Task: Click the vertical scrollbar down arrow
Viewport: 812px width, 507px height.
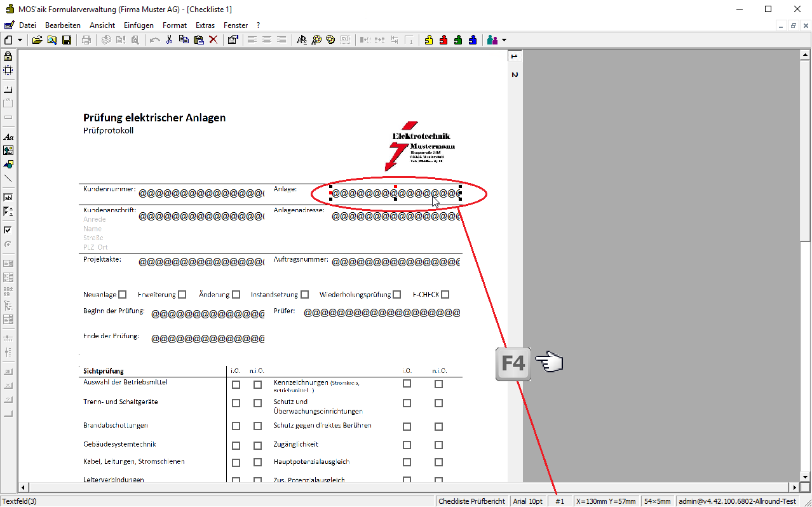Action: tap(805, 477)
